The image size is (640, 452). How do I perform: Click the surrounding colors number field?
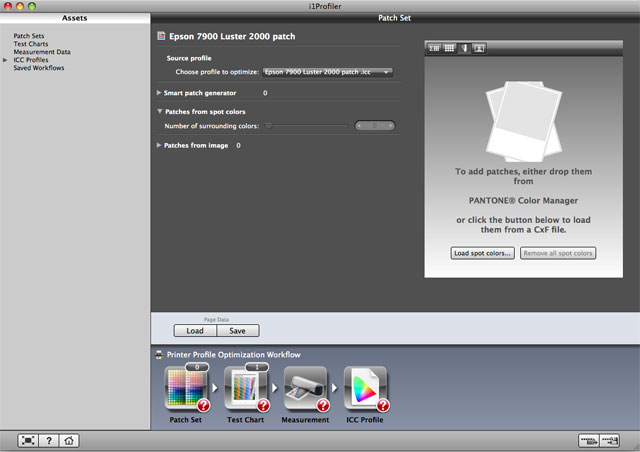point(375,126)
